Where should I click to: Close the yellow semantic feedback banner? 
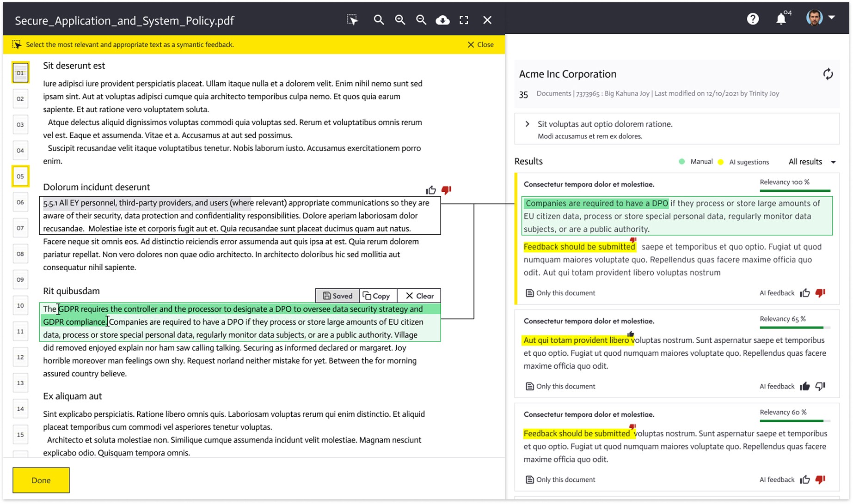pos(480,44)
